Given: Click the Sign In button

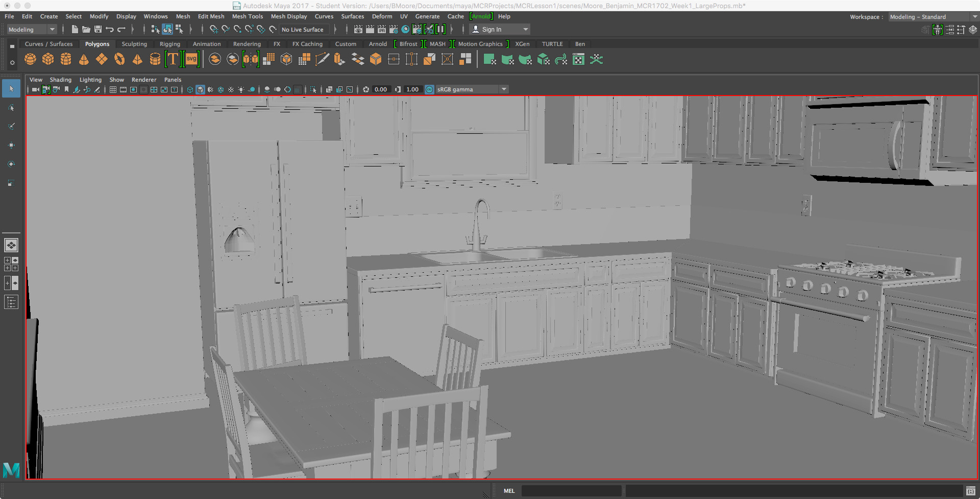Looking at the screenshot, I should (492, 30).
